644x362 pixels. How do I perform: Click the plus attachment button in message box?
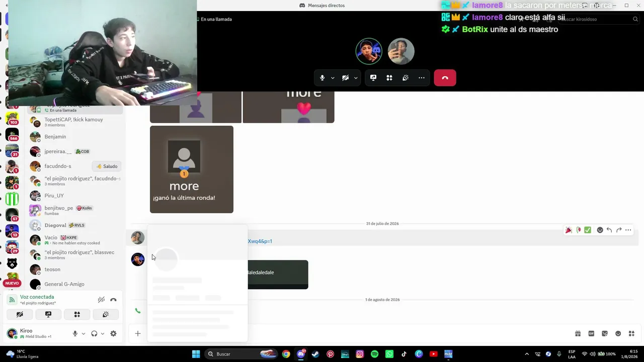click(x=137, y=333)
